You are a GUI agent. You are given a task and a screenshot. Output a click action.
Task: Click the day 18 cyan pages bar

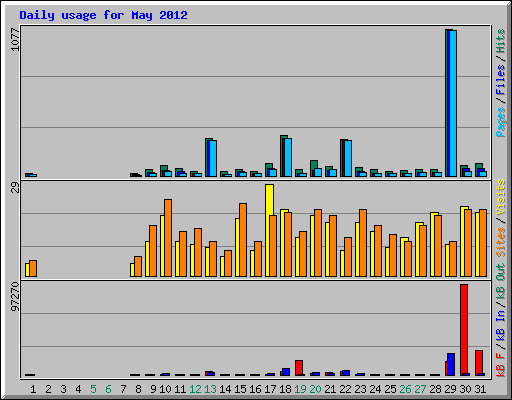[288, 157]
